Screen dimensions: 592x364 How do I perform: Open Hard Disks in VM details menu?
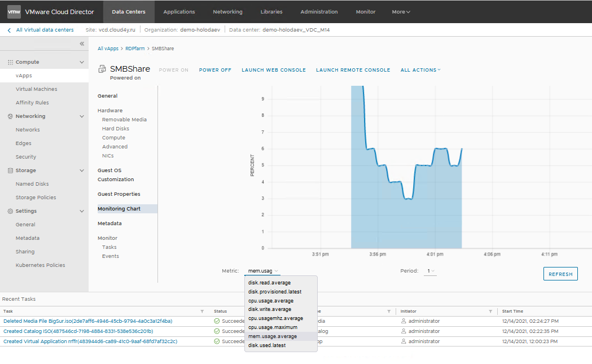click(116, 129)
